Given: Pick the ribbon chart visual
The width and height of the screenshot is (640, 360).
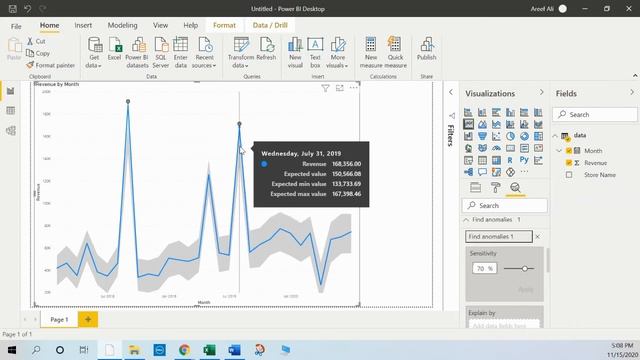Looking at the screenshot, I should click(x=538, y=124).
